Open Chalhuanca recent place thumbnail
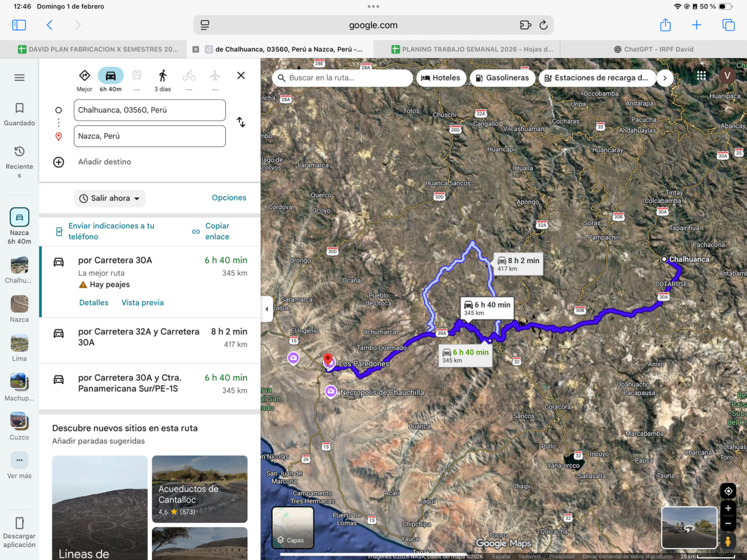747x560 pixels. pos(19,270)
